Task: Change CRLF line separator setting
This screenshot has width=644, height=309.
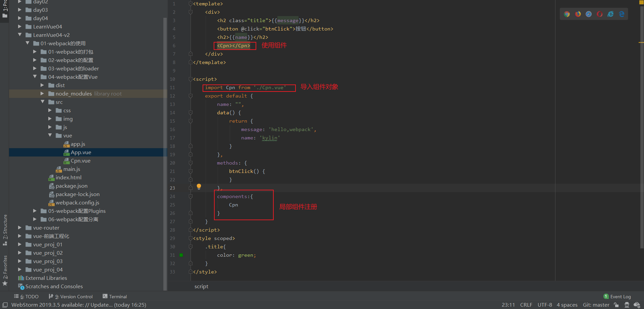Action: coord(526,305)
